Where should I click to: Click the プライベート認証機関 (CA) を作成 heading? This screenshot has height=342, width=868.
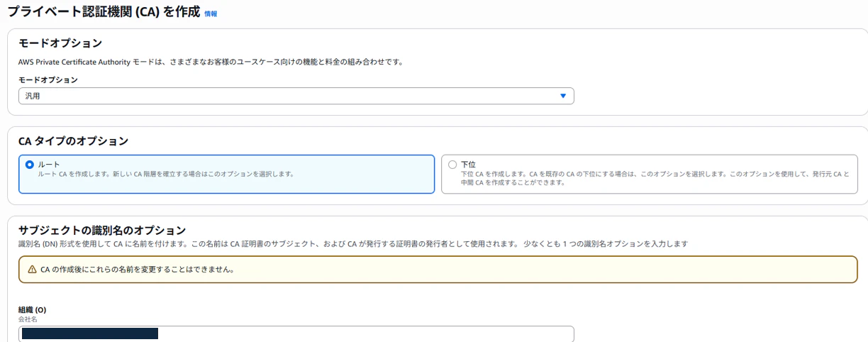pos(104,12)
